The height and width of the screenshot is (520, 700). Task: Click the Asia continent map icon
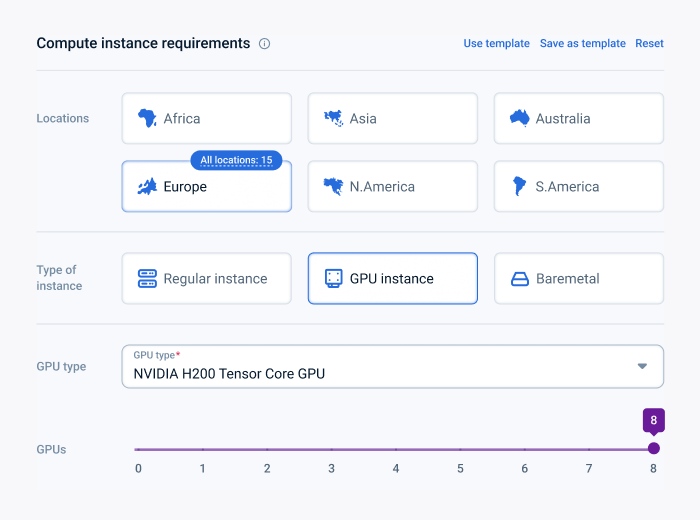click(x=333, y=118)
